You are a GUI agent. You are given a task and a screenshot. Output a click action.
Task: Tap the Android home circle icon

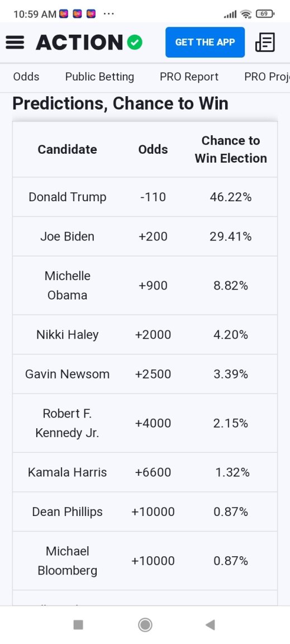click(x=145, y=624)
